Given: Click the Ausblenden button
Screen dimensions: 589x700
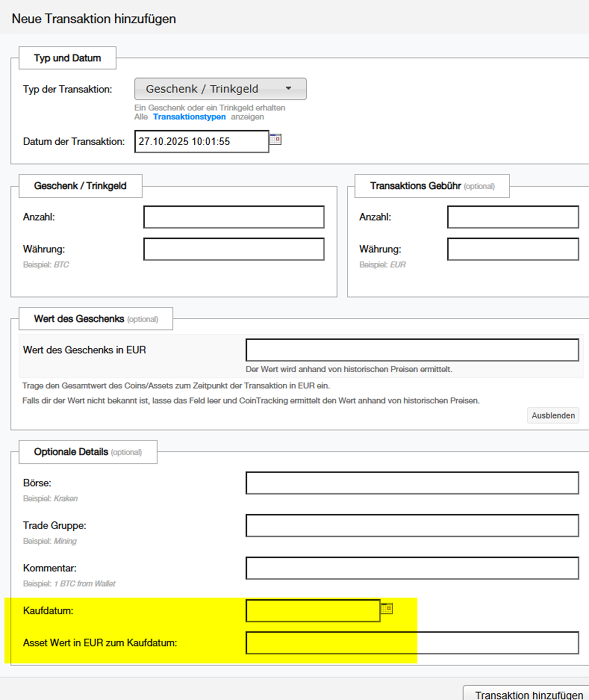Looking at the screenshot, I should (553, 415).
